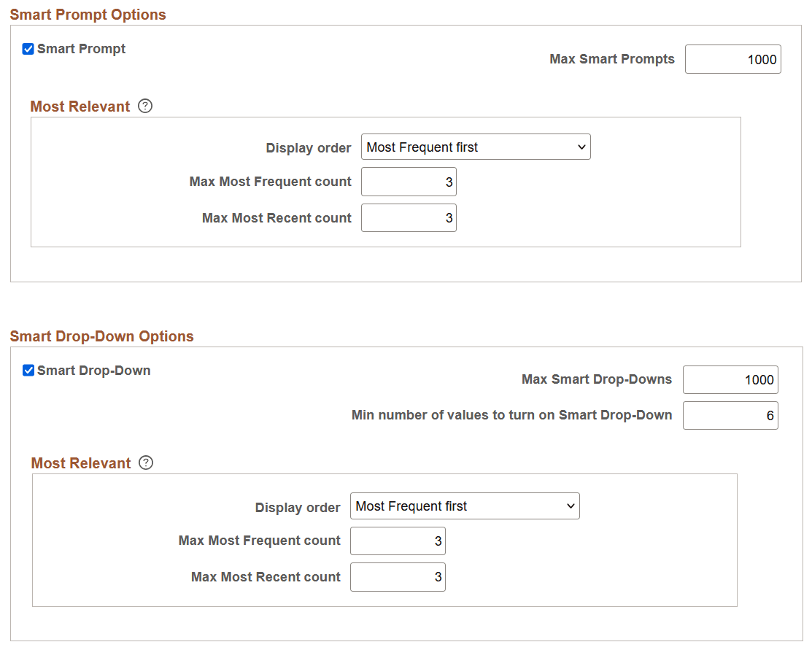Screen dimensions: 812x650
Task: Uncheck the Smart Prompt checkbox
Action: (x=28, y=48)
